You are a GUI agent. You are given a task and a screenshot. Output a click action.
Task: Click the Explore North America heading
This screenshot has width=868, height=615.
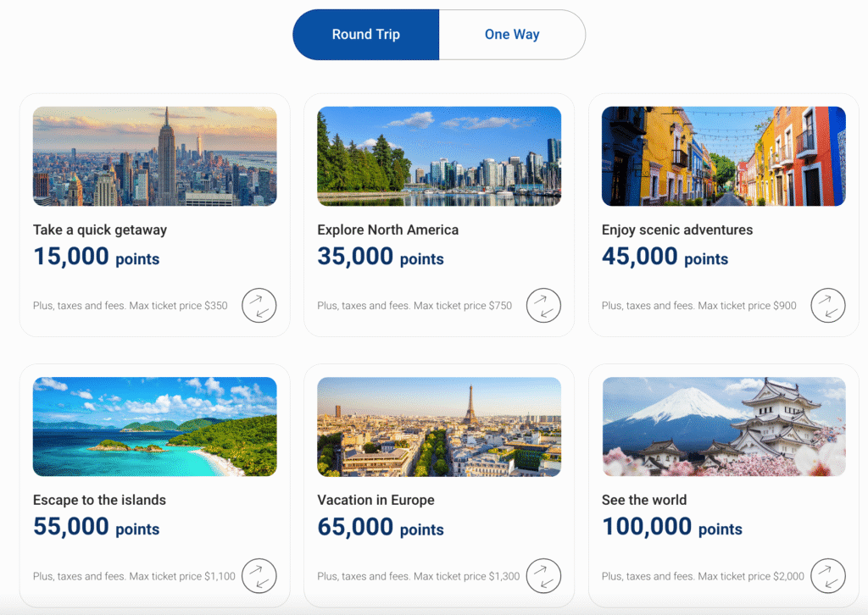coord(387,230)
